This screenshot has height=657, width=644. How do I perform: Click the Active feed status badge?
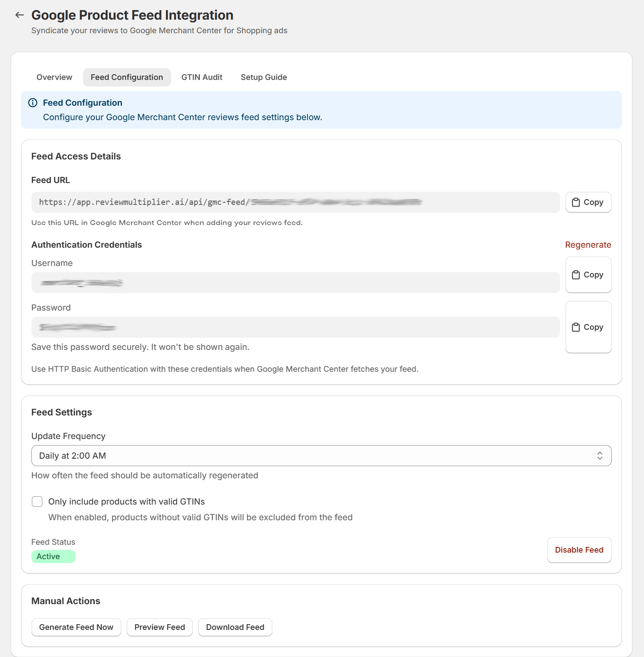(x=53, y=556)
